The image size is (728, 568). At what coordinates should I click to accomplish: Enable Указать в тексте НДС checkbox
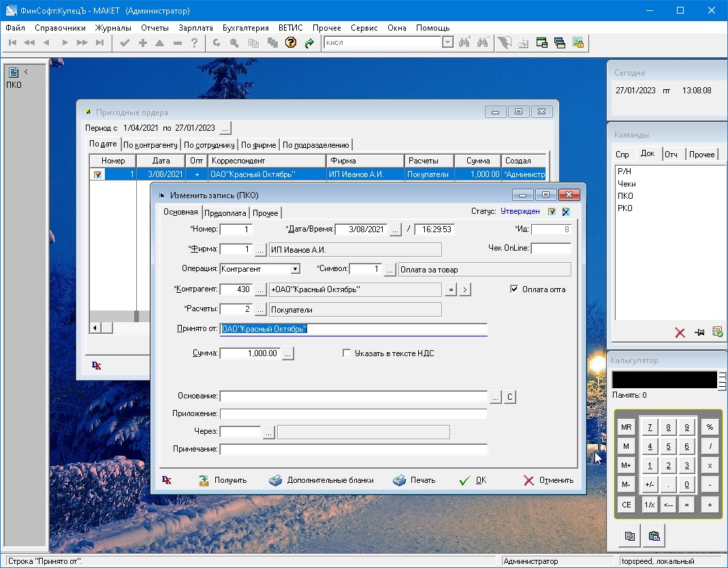point(347,353)
